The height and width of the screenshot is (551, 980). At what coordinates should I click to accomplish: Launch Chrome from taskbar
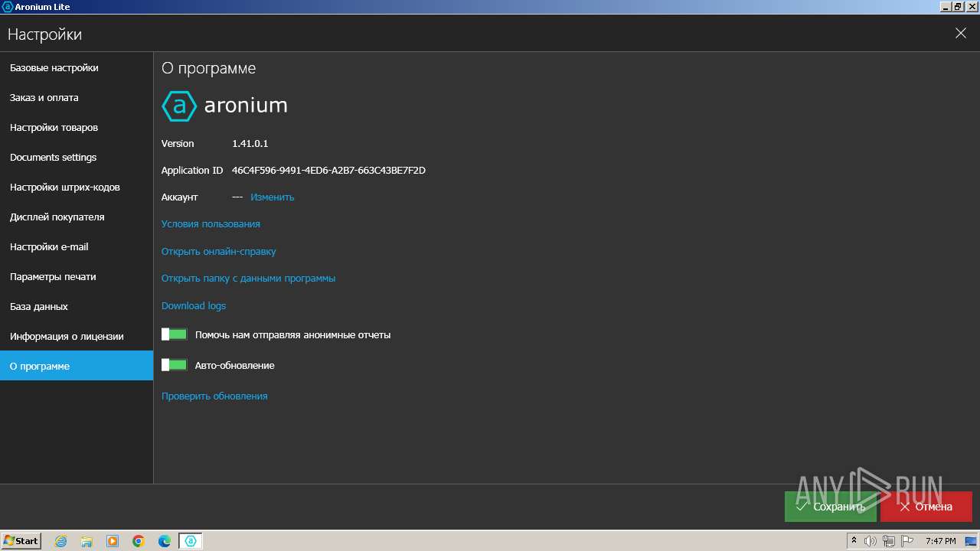139,541
